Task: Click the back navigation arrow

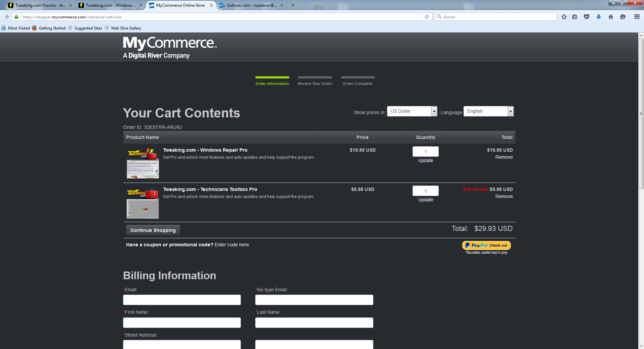Action: pyautogui.click(x=7, y=17)
